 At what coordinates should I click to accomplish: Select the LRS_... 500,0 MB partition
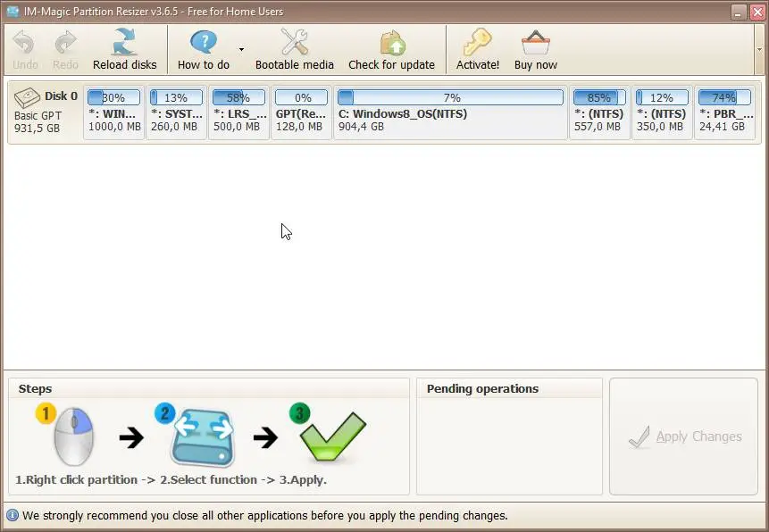click(238, 112)
